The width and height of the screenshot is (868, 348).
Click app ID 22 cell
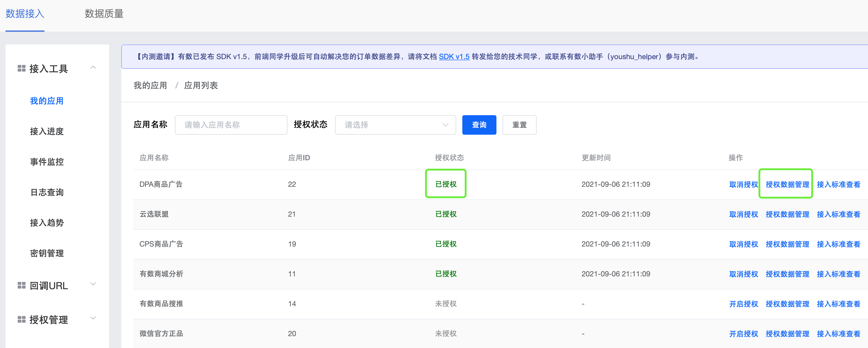click(292, 184)
